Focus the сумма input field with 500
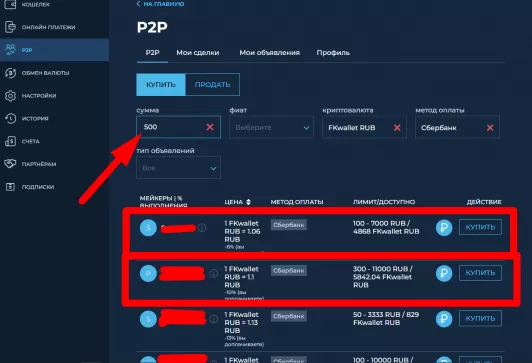The image size is (532, 363). coord(178,127)
